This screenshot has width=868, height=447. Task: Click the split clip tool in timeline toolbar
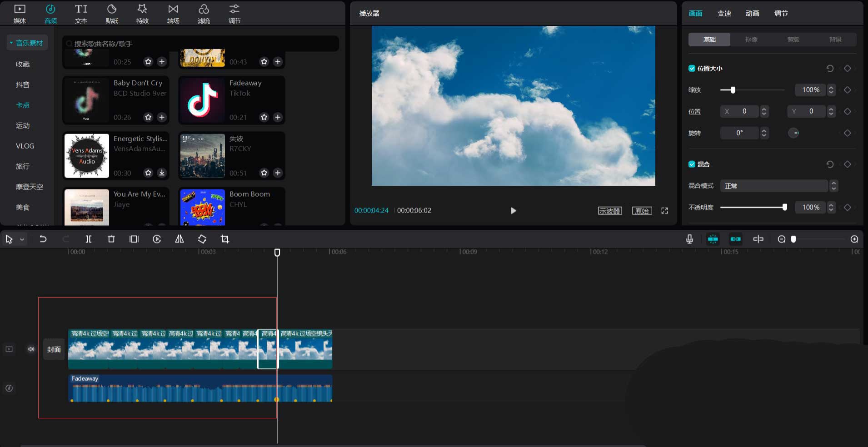(x=89, y=239)
